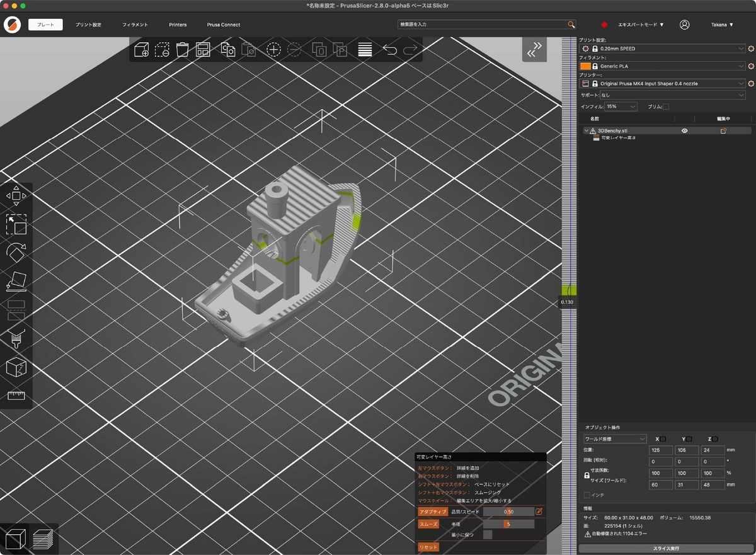
Task: Click the Delete all trash icon
Action: coord(183,50)
